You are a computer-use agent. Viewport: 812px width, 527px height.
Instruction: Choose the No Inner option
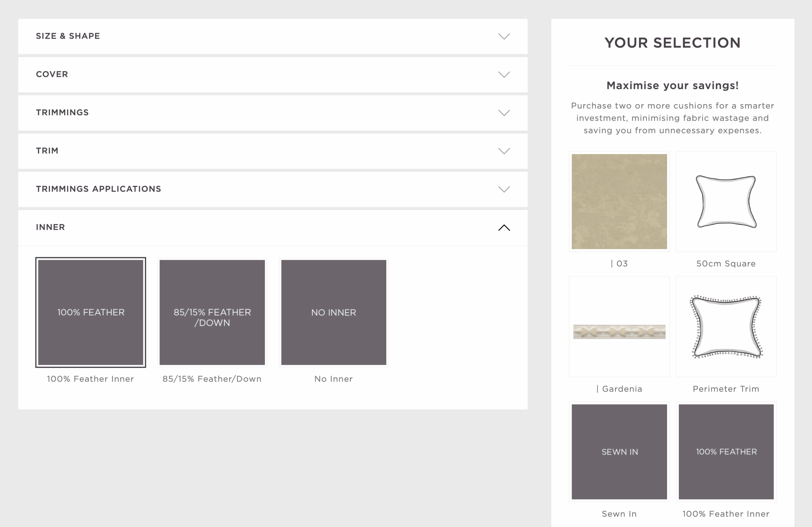pyautogui.click(x=333, y=312)
